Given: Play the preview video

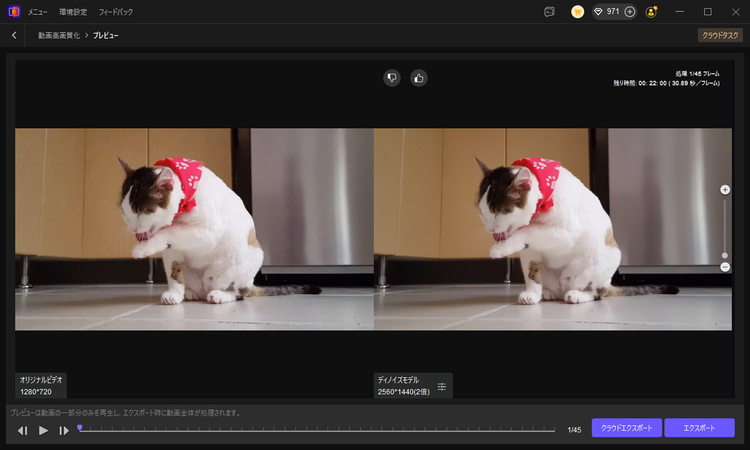Looking at the screenshot, I should [x=43, y=430].
